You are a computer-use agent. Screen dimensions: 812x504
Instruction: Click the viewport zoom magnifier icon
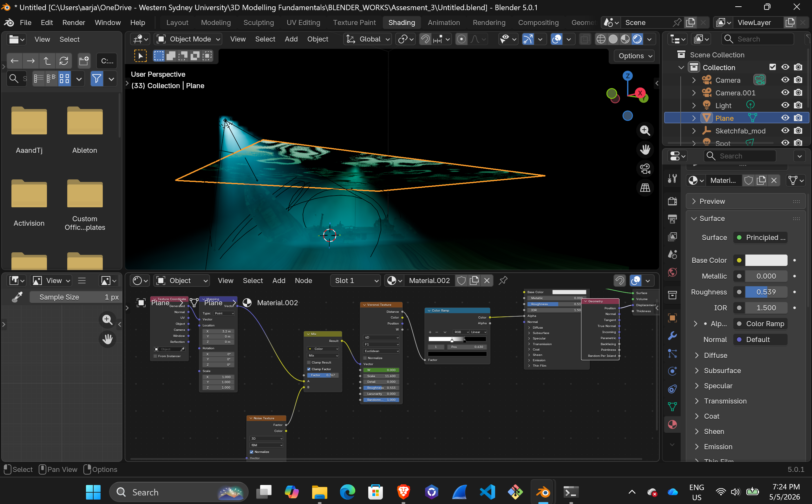click(x=645, y=130)
